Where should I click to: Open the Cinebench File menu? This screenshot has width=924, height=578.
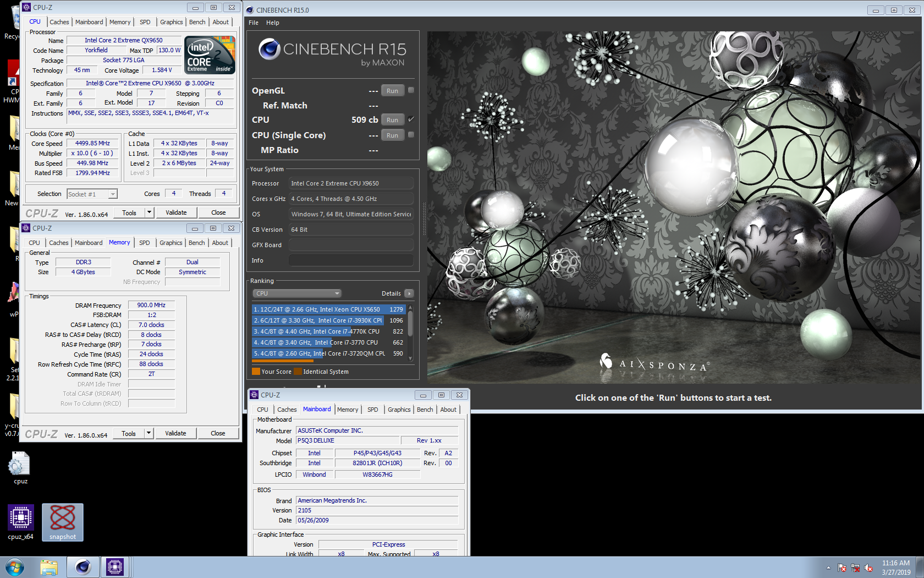(254, 23)
